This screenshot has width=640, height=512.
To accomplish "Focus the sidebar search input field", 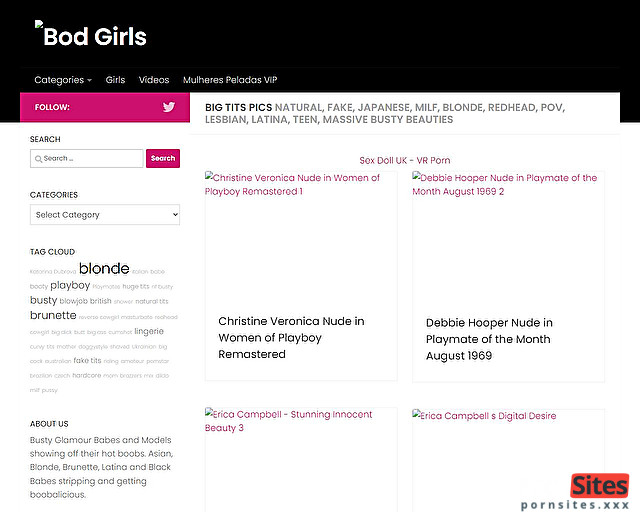I will [x=87, y=158].
